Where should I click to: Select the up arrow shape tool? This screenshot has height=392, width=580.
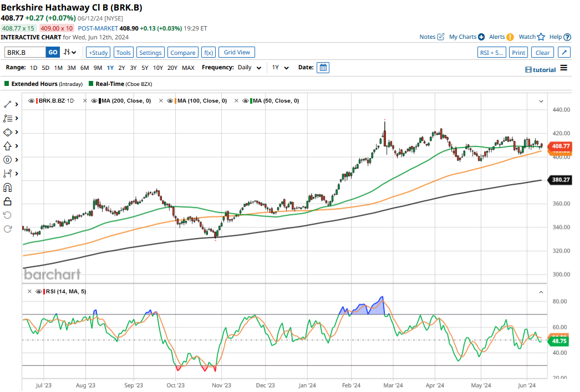(x=8, y=146)
